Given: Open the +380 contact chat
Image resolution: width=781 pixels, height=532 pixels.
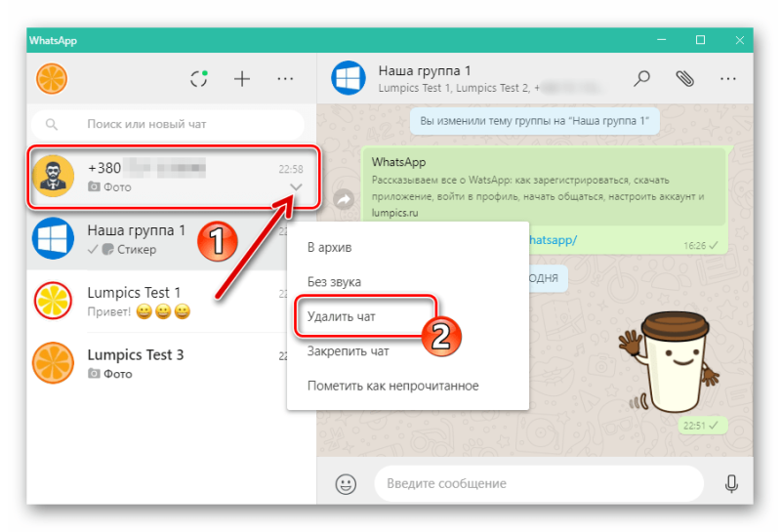Looking at the screenshot, I should (172, 177).
